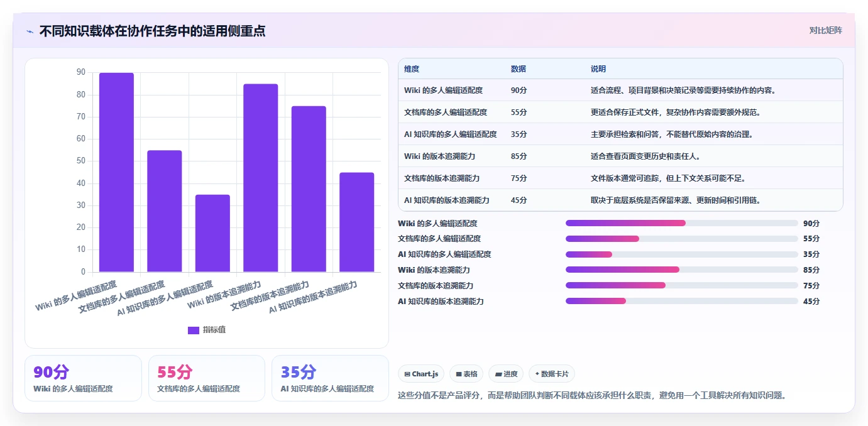The image size is (868, 426).
Task: Click the 45分 progress bar for AI 知识库的版本追溯能力
Action: 682,301
